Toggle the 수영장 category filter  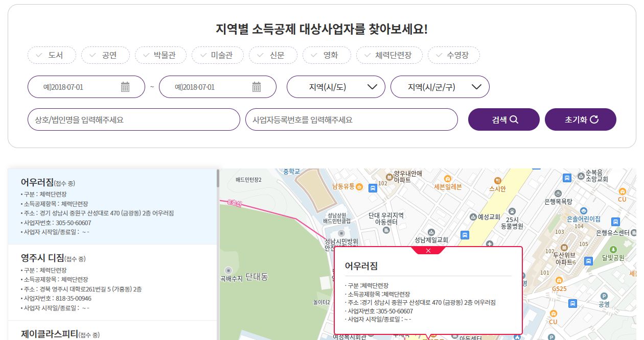tap(454, 55)
